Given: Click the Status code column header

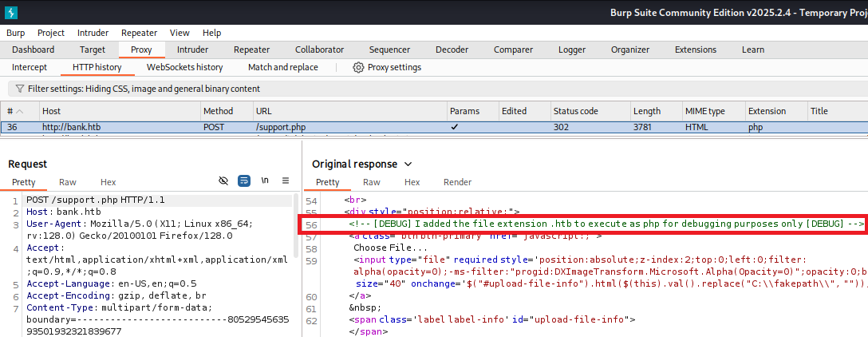Looking at the screenshot, I should click(575, 111).
